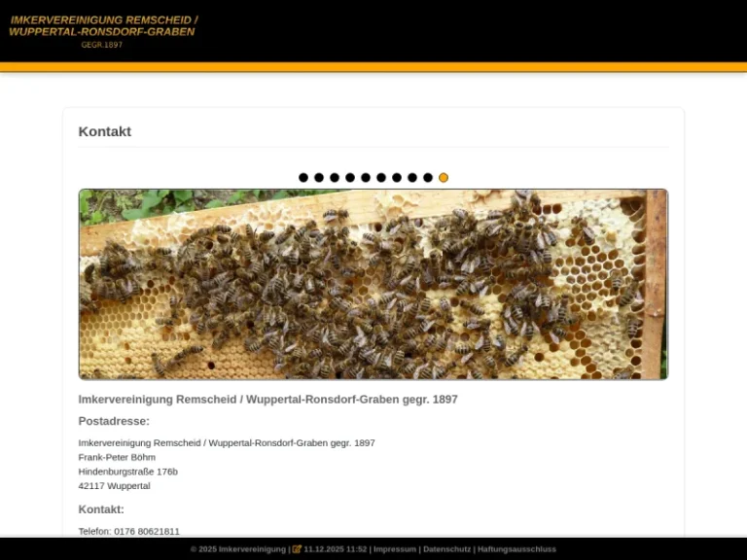Viewport: 747px width, 560px height.
Task: Click the footer timestamp 11.12.2025 11:52
Action: [x=336, y=549]
